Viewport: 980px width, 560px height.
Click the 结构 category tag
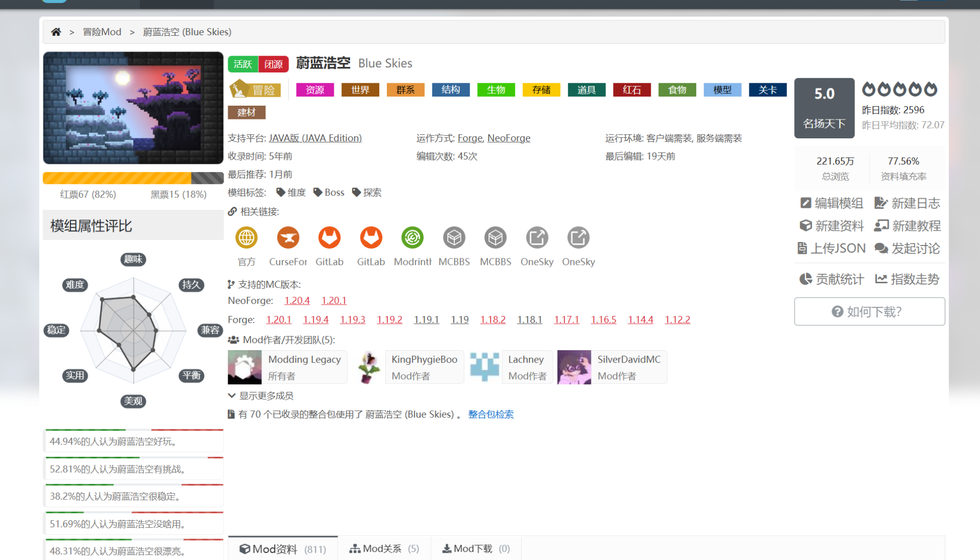click(451, 90)
